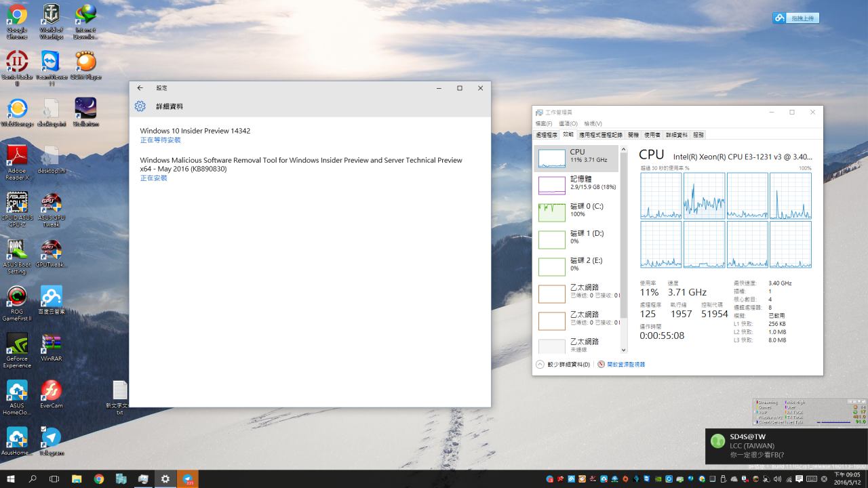The height and width of the screenshot is (488, 868).
Task: Launch World of Warships from desktop
Action: click(52, 15)
